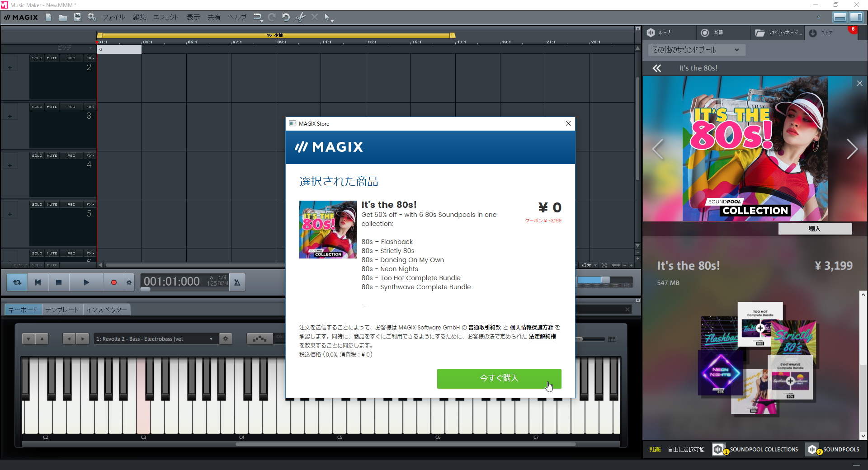Open recording settings gear next to Record
Image resolution: width=868 pixels, height=470 pixels.
click(129, 282)
